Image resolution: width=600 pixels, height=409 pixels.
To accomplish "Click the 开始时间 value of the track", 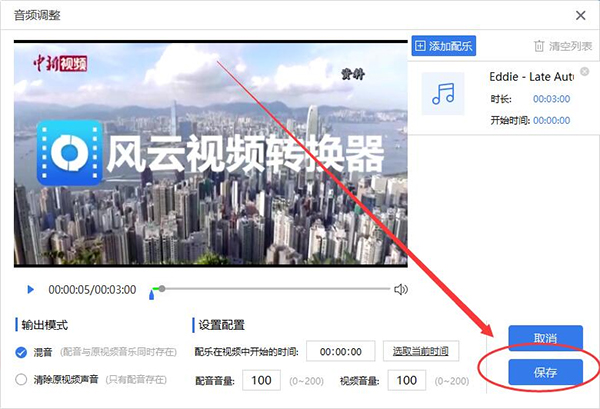I will [x=551, y=120].
